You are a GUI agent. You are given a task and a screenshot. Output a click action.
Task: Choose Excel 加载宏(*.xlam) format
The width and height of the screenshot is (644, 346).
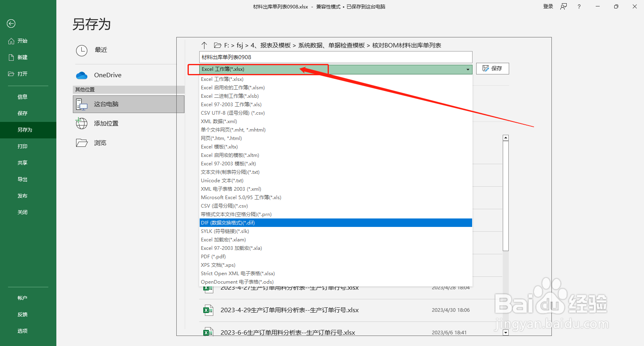[x=336, y=240]
